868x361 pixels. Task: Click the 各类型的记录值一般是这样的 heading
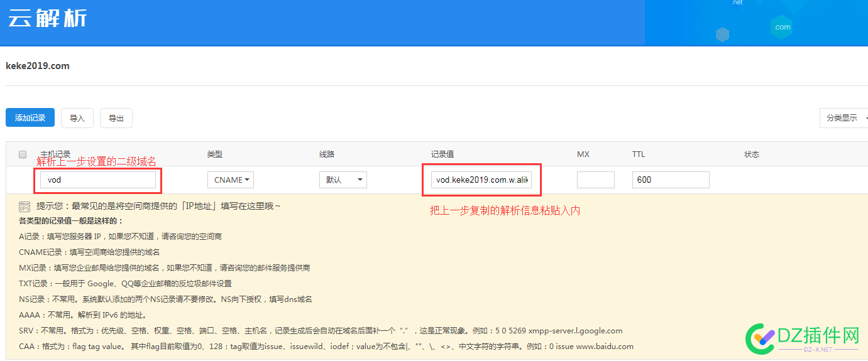pyautogui.click(x=71, y=221)
